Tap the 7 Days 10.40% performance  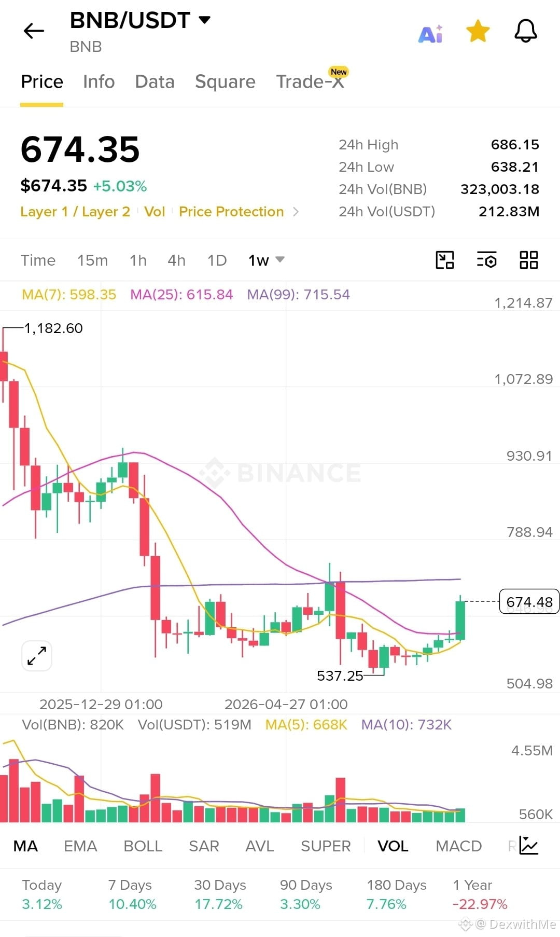[x=132, y=894]
